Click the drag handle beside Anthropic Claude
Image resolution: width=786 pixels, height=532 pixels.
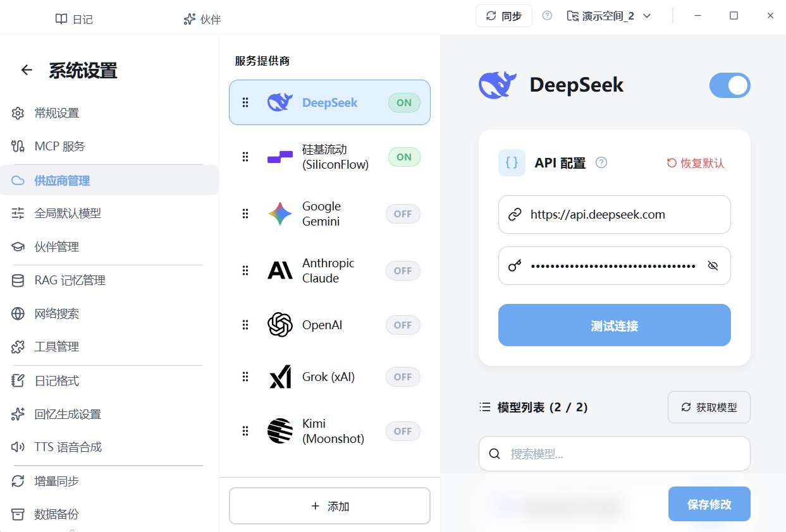(x=245, y=271)
